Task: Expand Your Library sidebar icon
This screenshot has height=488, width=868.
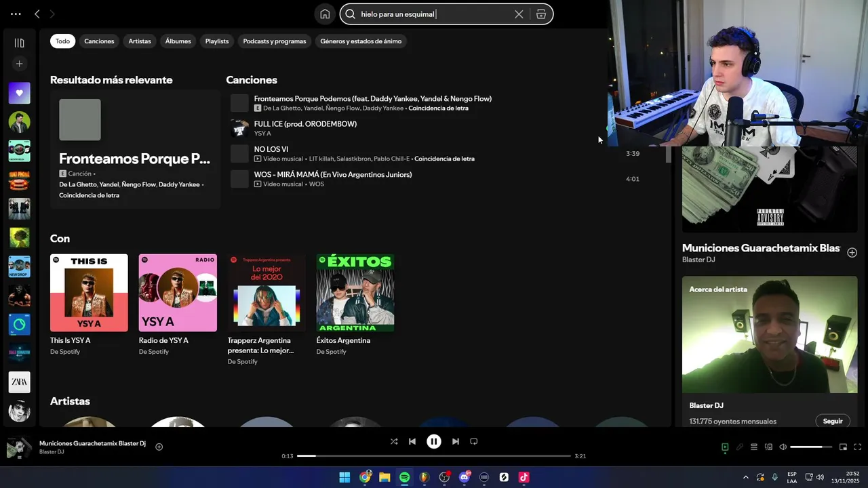Action: (x=19, y=43)
